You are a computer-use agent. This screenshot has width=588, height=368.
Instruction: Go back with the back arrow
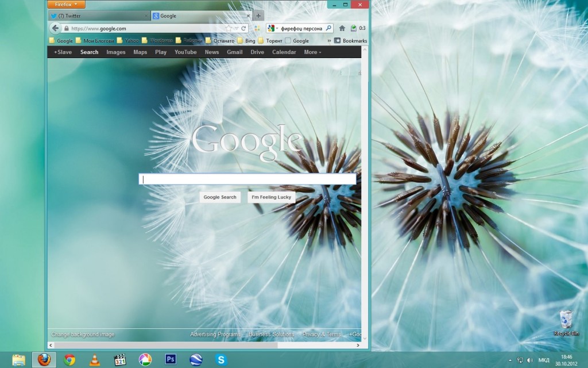pyautogui.click(x=56, y=28)
